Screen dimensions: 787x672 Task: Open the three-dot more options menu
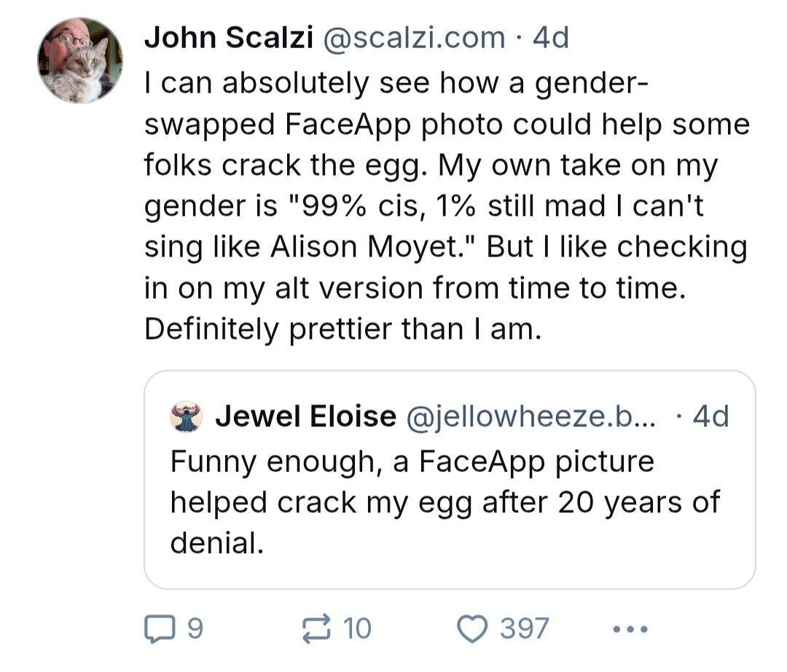point(630,628)
